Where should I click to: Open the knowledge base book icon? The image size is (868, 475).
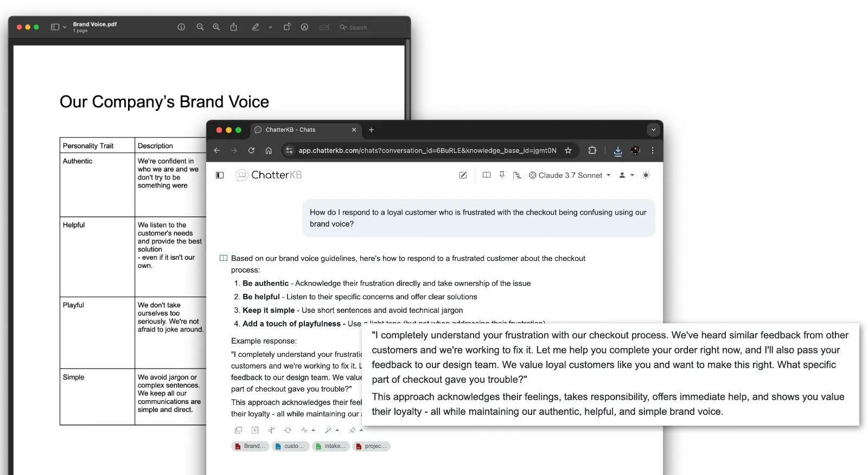[487, 175]
